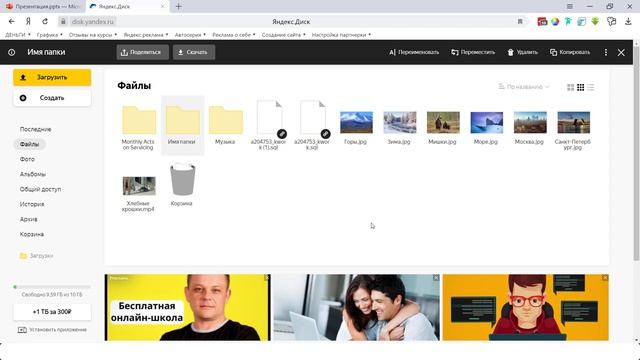Open Отзывы на курсы bookmarks folder
The width and height of the screenshot is (640, 360).
pyautogui.click(x=93, y=35)
